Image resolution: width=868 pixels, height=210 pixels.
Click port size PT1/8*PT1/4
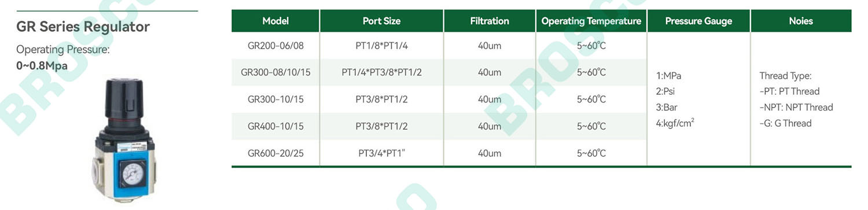tap(381, 45)
